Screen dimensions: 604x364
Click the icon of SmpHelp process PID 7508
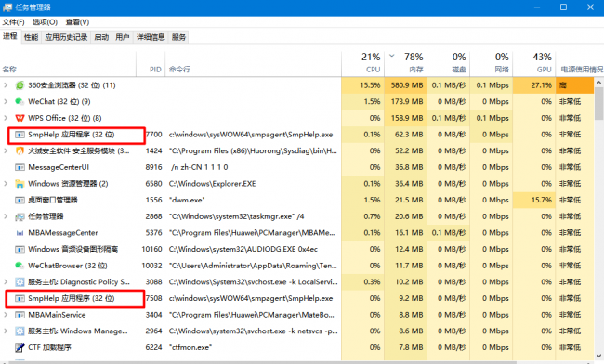pyautogui.click(x=20, y=299)
